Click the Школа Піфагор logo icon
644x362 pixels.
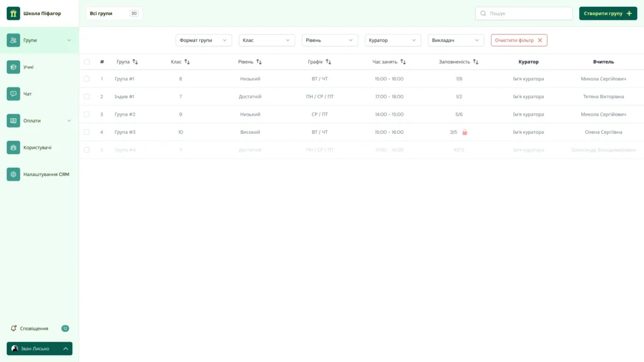coord(13,14)
